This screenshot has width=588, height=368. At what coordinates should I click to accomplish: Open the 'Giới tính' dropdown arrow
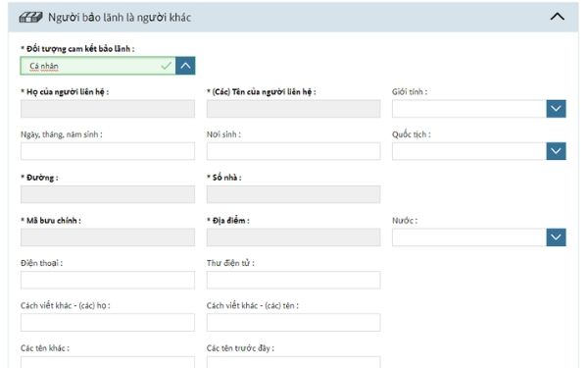(x=556, y=109)
